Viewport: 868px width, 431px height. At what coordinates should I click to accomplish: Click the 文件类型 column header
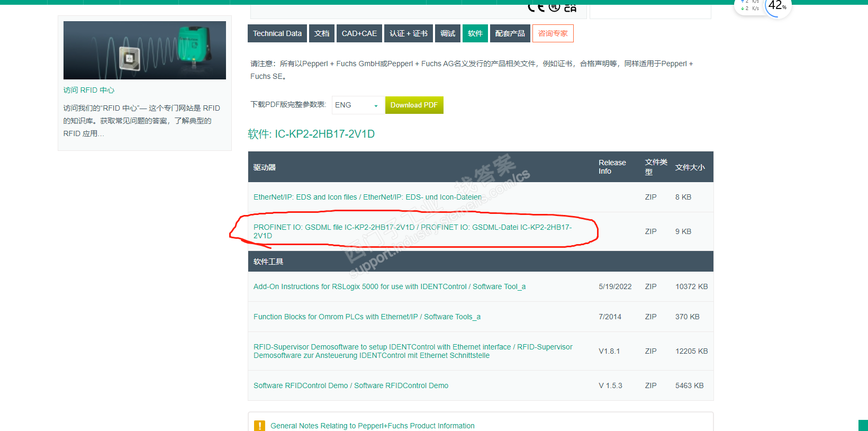(x=656, y=167)
